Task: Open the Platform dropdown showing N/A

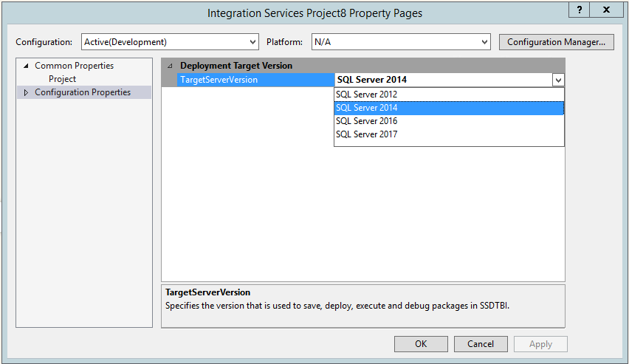Action: point(401,42)
